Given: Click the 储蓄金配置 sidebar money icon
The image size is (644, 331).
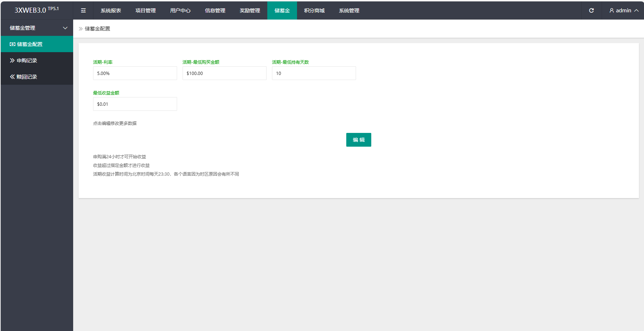Looking at the screenshot, I should (x=12, y=44).
